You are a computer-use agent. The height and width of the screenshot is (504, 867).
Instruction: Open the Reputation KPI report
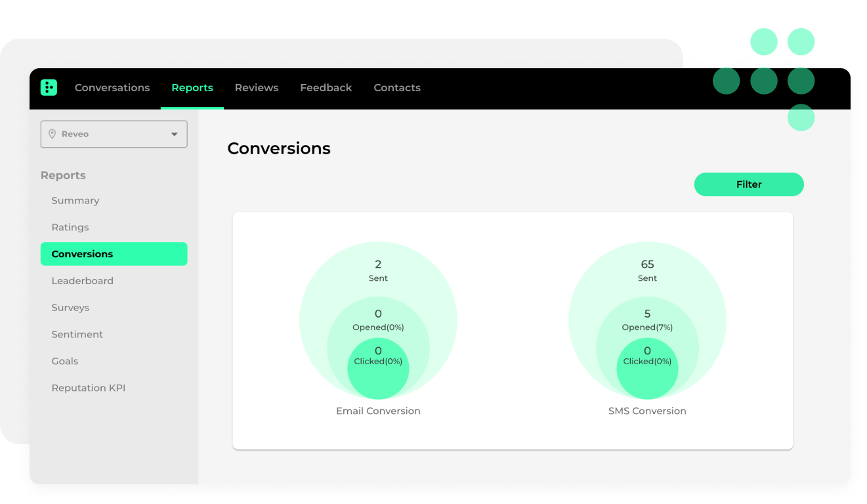coord(89,388)
